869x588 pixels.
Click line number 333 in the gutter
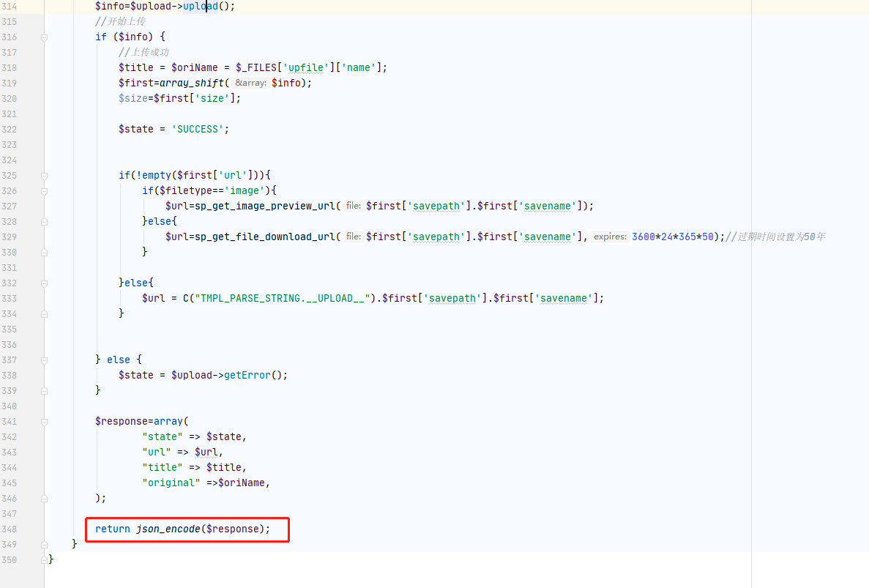pyautogui.click(x=10, y=298)
